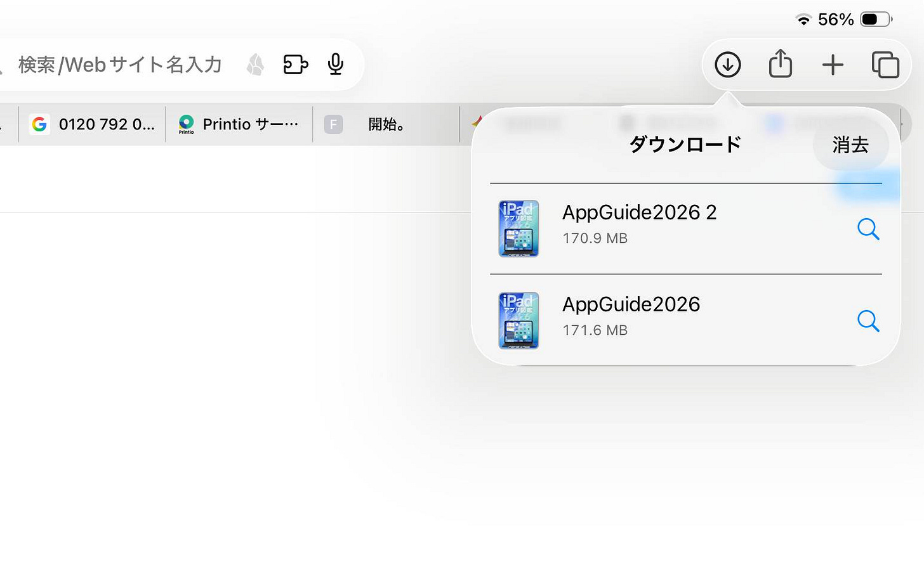Viewport: 924px width, 565px height.
Task: Switch to the 0120 792 0... tab
Action: point(93,124)
